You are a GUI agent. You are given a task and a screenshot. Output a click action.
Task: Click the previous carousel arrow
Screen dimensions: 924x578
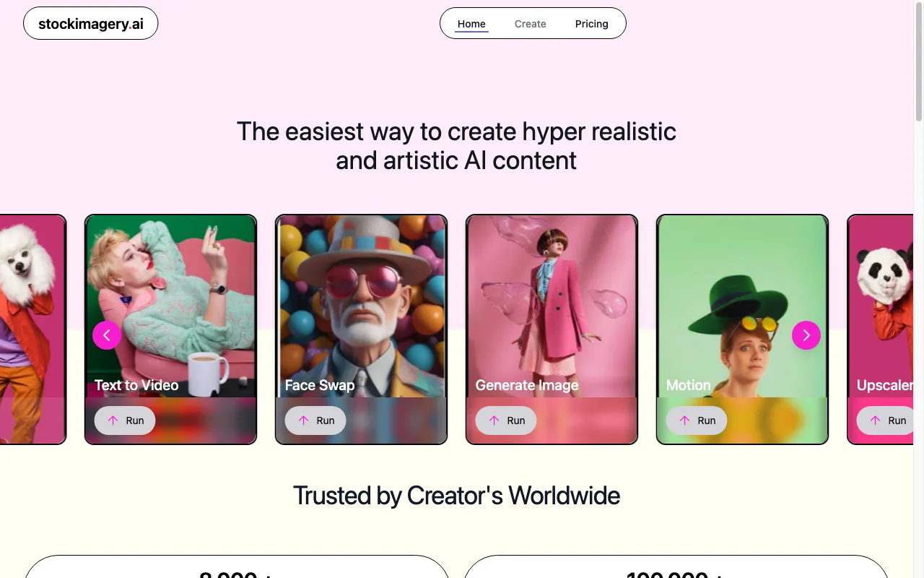pyautogui.click(x=107, y=335)
